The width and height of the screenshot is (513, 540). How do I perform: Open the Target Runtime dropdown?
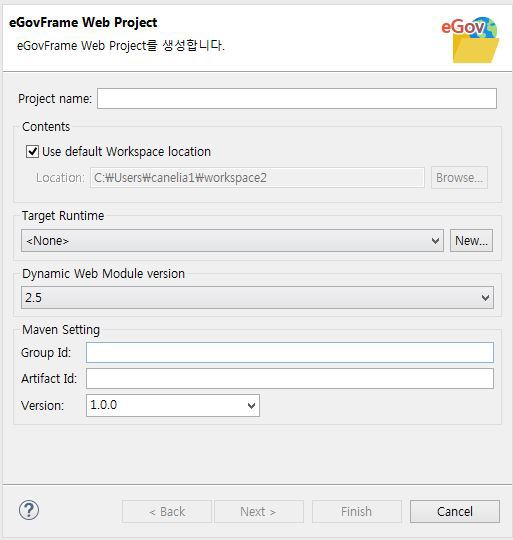pyautogui.click(x=232, y=241)
